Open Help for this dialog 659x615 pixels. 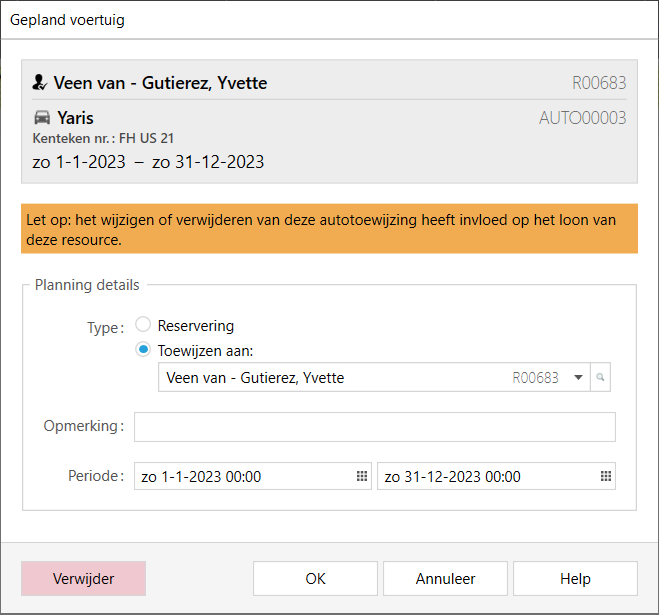pyautogui.click(x=575, y=579)
